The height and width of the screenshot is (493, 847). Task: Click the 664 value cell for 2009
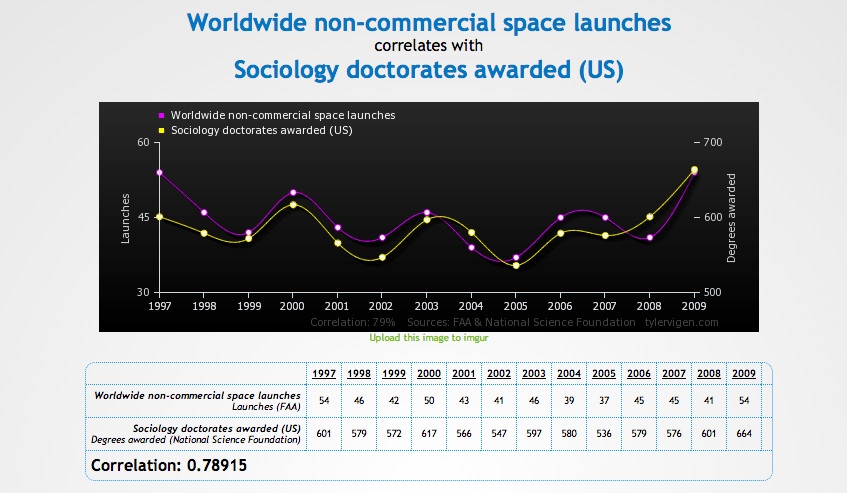tap(744, 434)
